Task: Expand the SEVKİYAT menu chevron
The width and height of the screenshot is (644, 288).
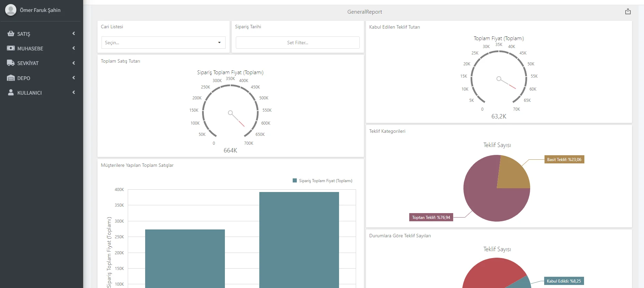Action: 74,63
